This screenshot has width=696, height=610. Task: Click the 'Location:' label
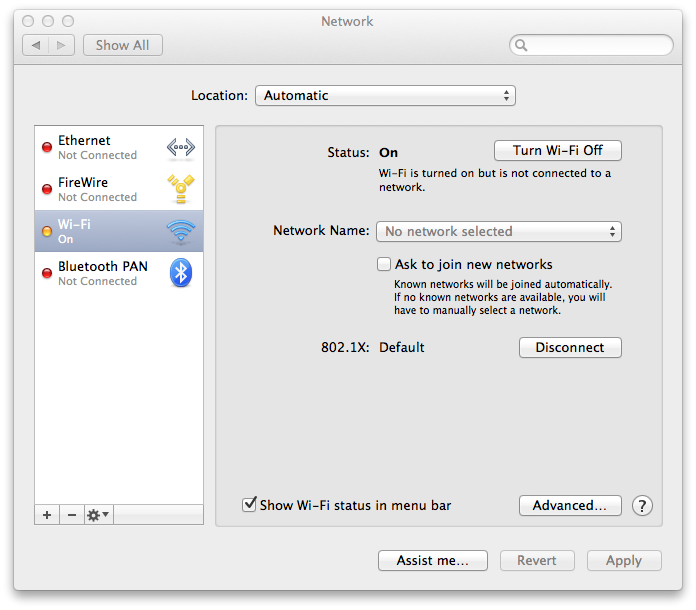pos(219,95)
